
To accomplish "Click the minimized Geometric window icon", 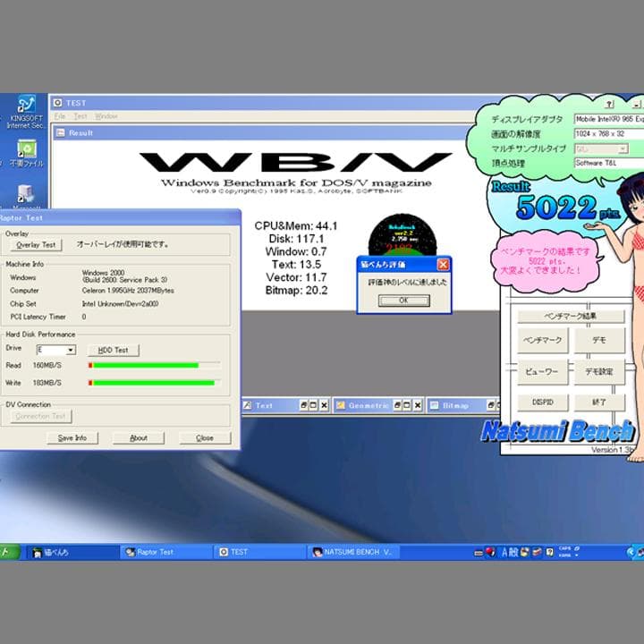I will (x=341, y=405).
